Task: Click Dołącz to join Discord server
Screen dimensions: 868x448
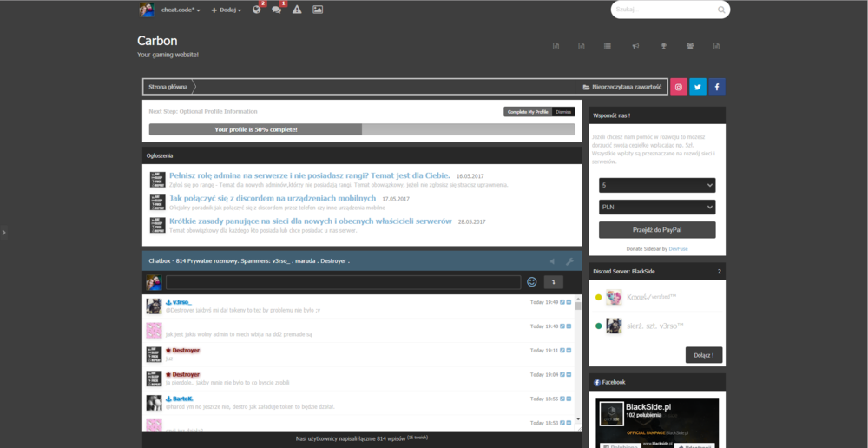Action: point(703,354)
